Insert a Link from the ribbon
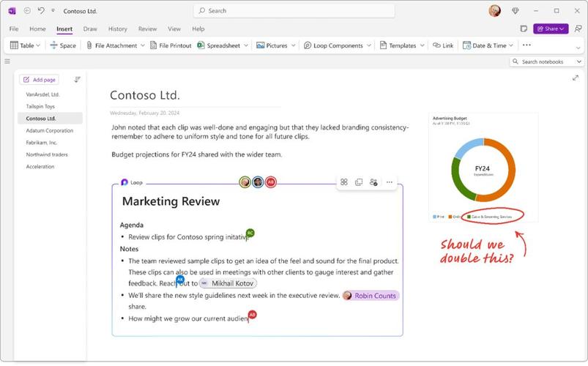 coord(443,45)
